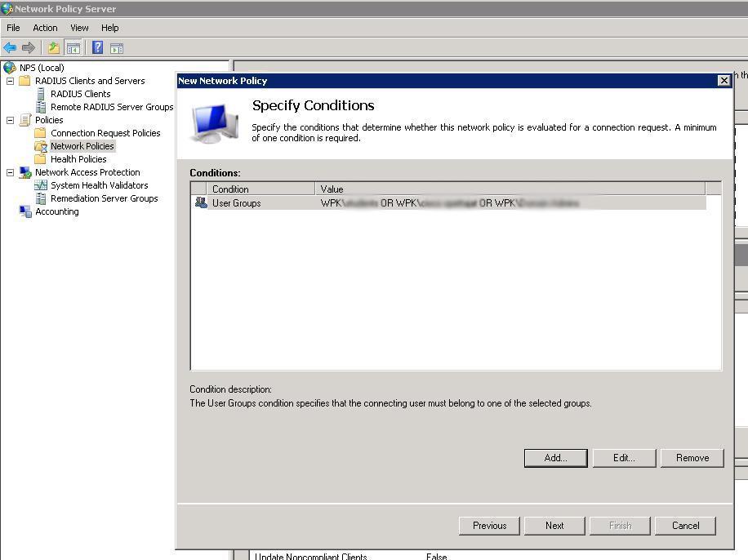Click the Add... button
The image size is (748, 560).
(x=556, y=458)
